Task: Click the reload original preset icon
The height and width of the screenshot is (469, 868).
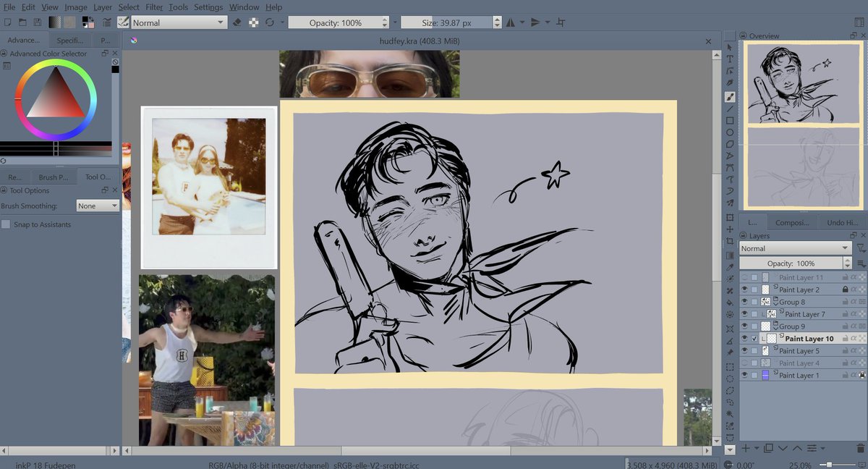Action: pyautogui.click(x=269, y=22)
